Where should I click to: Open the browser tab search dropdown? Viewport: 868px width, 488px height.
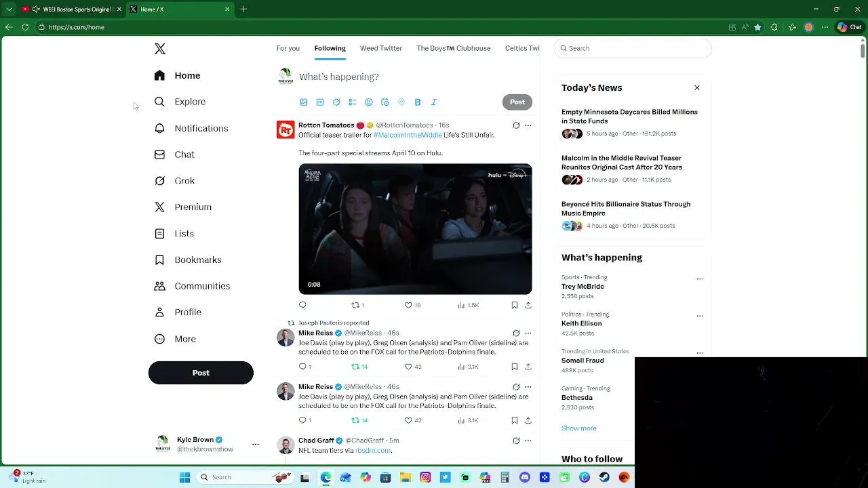(x=9, y=9)
